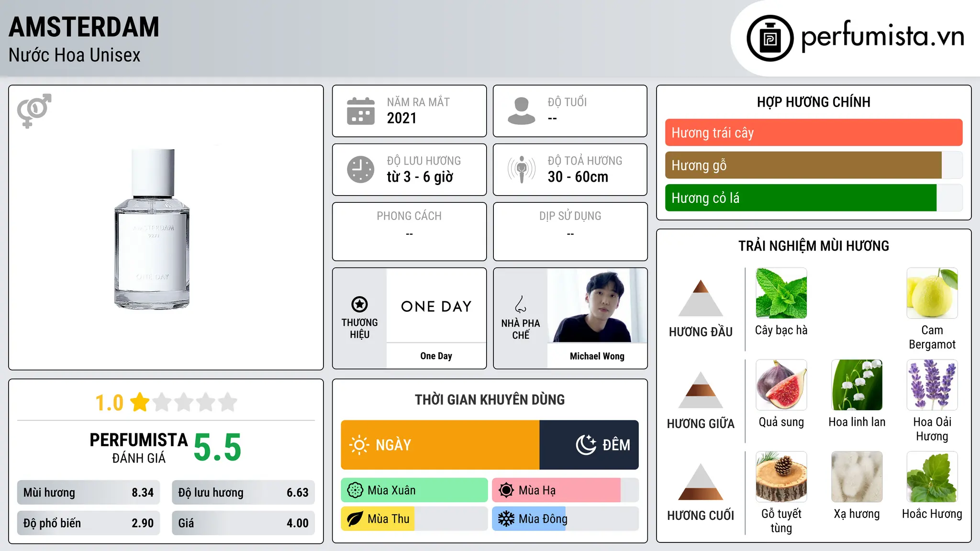Click the Mùi hương 8.34 score row
This screenshot has height=551, width=980.
pyautogui.click(x=89, y=492)
